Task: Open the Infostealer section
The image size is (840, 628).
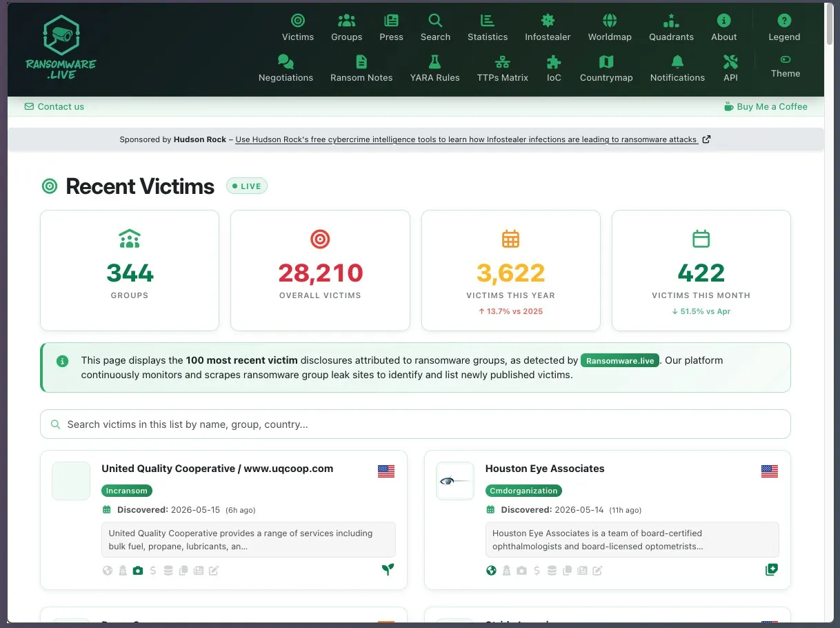Action: pyautogui.click(x=548, y=28)
